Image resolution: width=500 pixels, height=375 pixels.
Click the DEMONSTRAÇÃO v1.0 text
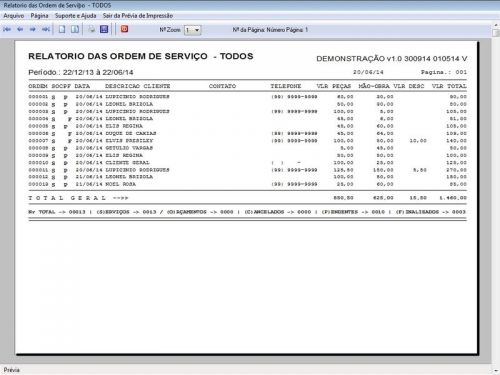pyautogui.click(x=392, y=59)
